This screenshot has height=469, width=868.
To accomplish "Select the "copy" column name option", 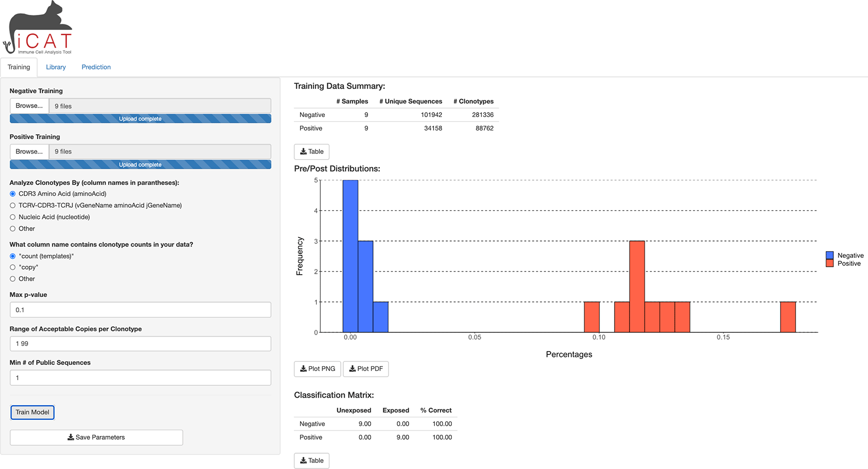I will 13,267.
